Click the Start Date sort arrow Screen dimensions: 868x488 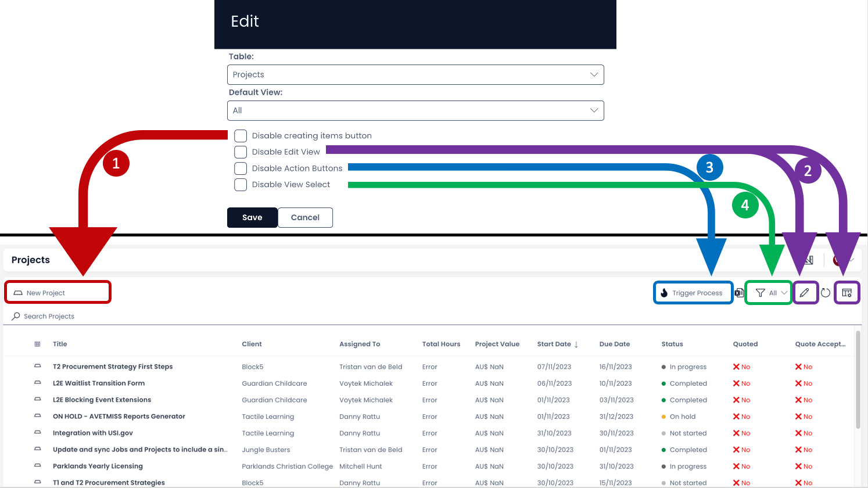576,345
